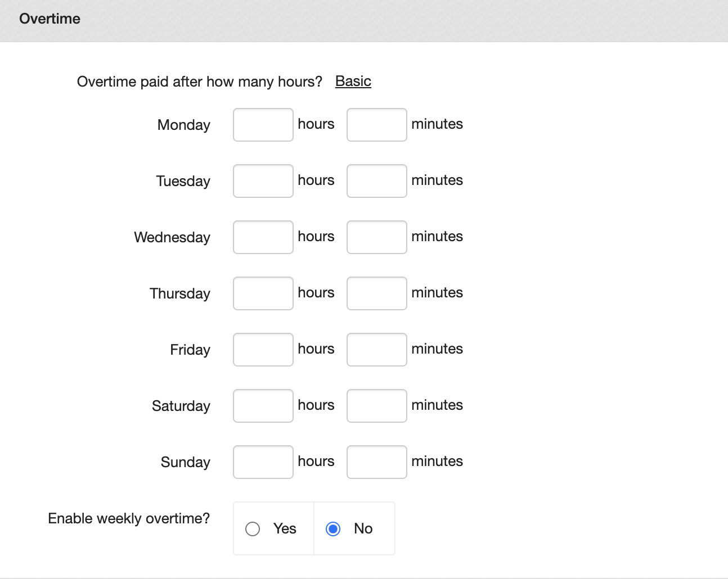Focus the Tuesday minutes box

[x=376, y=181]
